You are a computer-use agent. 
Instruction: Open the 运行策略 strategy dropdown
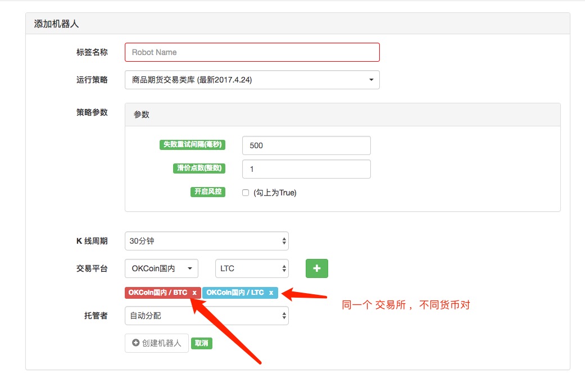(252, 80)
